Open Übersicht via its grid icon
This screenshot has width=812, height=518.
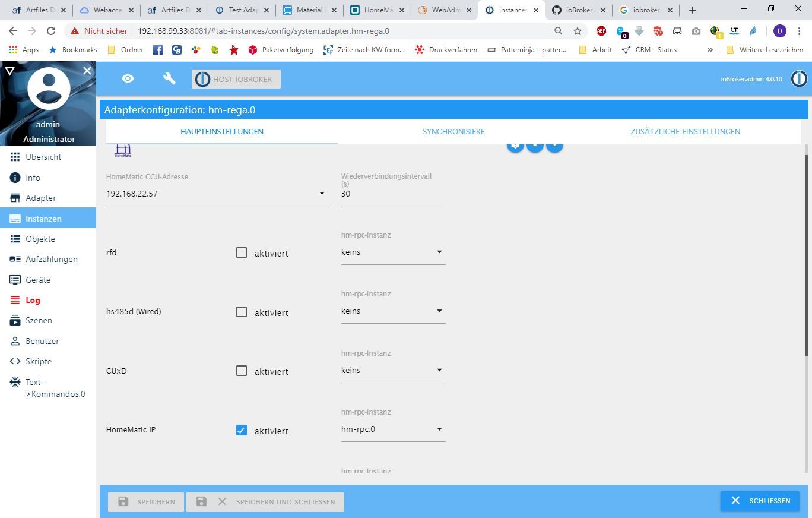click(x=15, y=157)
